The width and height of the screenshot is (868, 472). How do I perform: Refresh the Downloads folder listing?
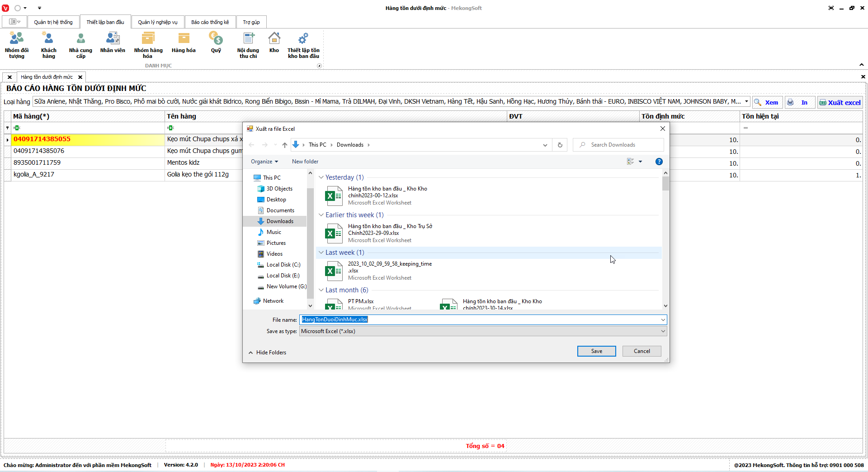[560, 145]
